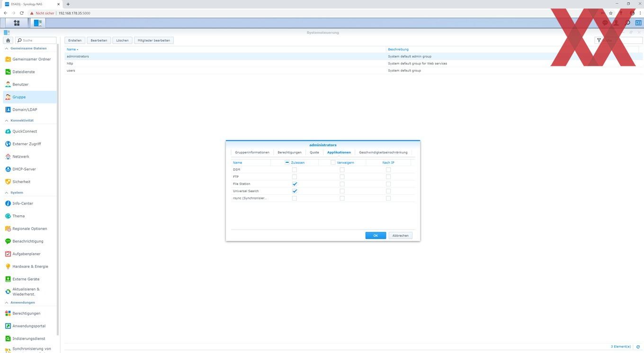Viewport: 644px width, 353px height.
Task: Switch to Berechtigungen tab in dialog
Action: click(289, 152)
